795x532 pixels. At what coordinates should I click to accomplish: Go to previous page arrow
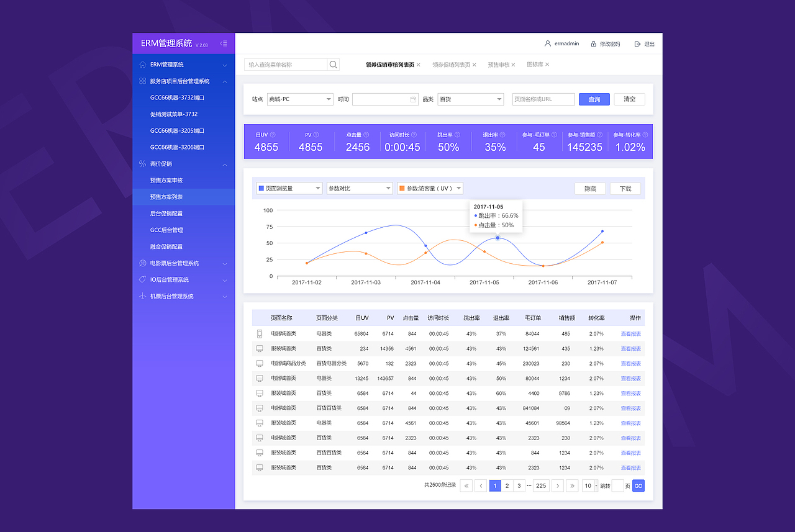[481, 486]
